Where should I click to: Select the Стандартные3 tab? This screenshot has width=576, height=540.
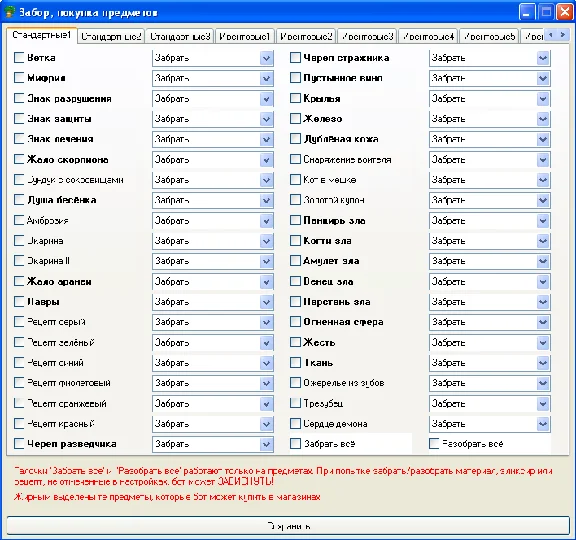pos(180,36)
